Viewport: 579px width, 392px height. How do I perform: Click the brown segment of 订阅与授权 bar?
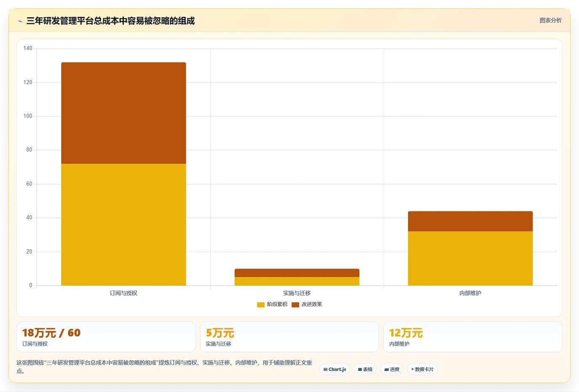[123, 113]
